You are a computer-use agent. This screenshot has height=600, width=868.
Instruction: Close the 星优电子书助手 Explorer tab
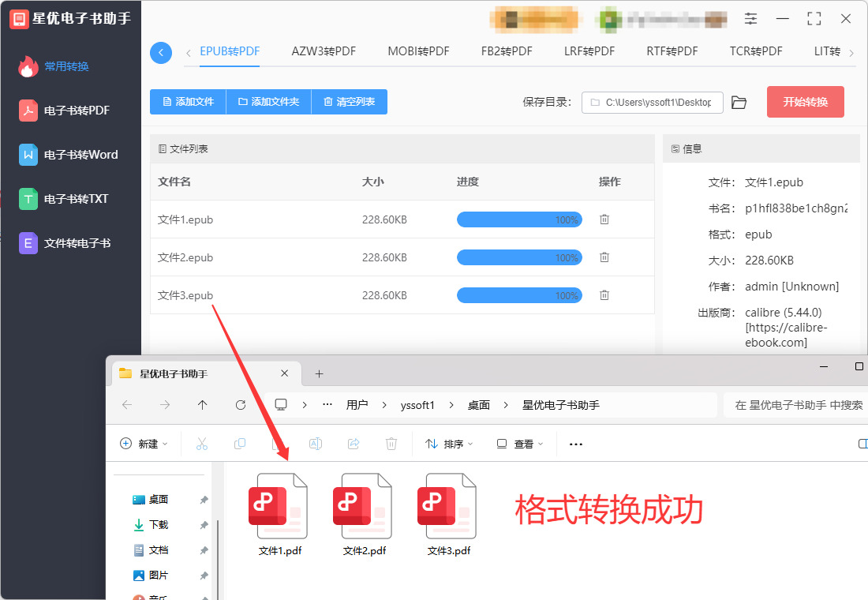pyautogui.click(x=285, y=373)
